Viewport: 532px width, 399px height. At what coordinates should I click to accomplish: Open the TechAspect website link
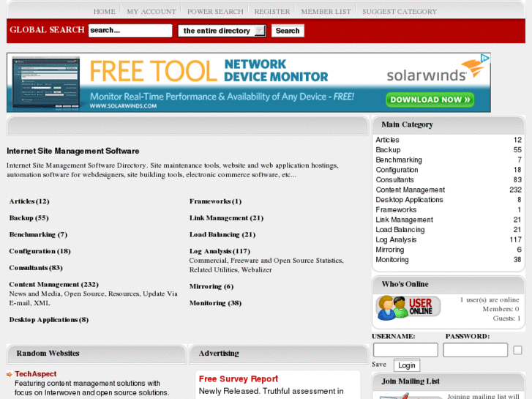click(36, 374)
